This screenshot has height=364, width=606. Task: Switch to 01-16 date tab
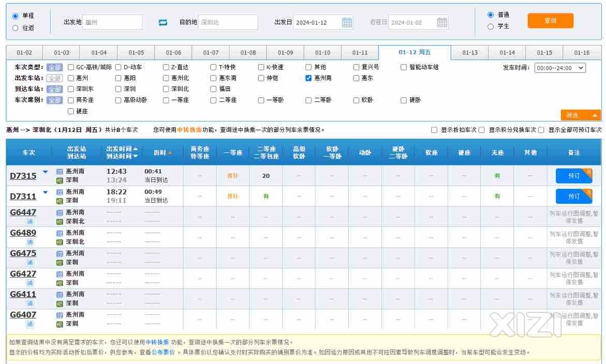pos(582,53)
